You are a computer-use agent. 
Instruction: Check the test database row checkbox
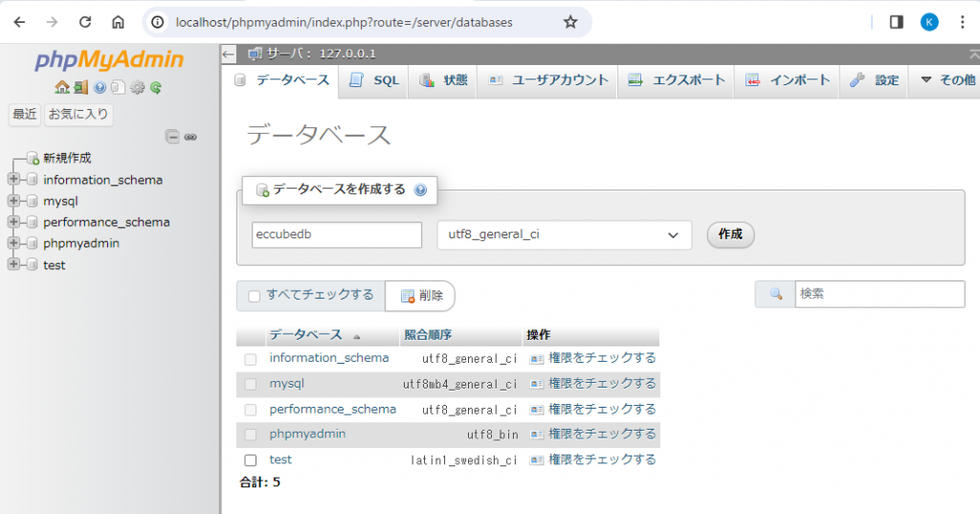point(251,460)
